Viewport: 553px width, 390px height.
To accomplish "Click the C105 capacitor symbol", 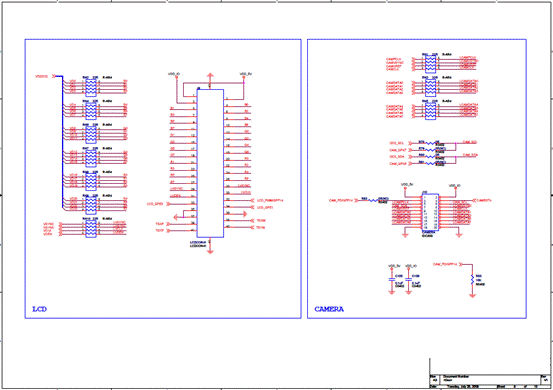I will coord(391,279).
